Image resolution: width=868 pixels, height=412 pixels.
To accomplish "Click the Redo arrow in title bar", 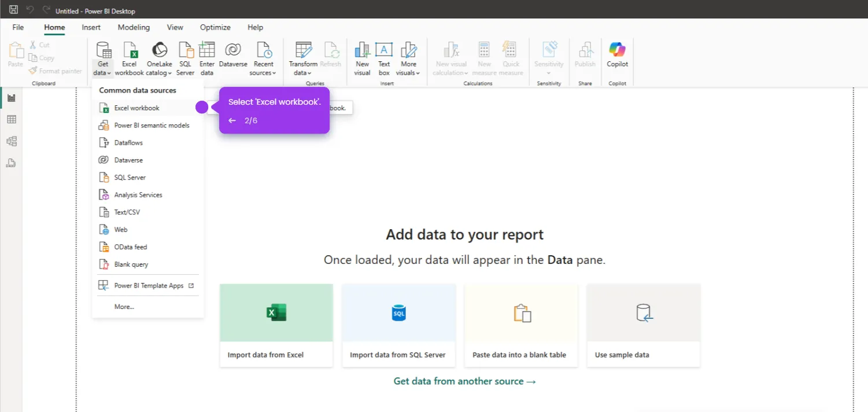I will (x=47, y=10).
